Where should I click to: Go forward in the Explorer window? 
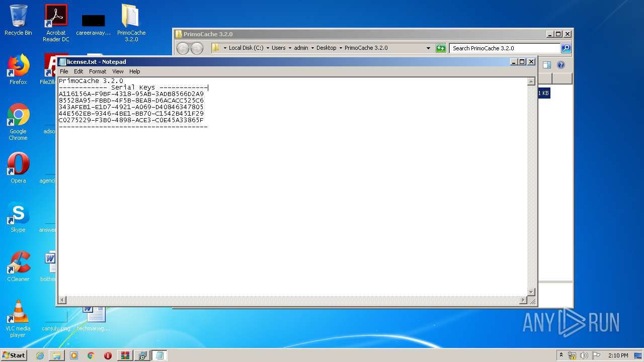click(x=197, y=48)
